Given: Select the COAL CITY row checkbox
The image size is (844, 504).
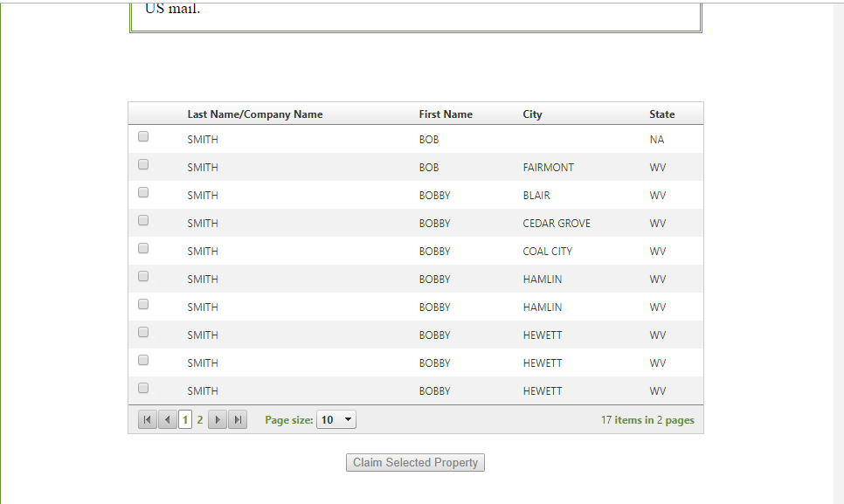Looking at the screenshot, I should (x=143, y=248).
